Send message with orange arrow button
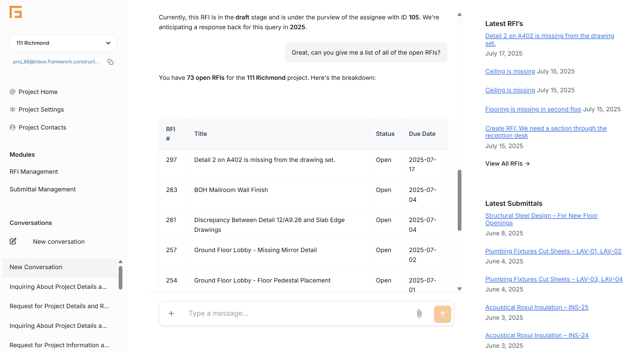This screenshot has width=644, height=351. coord(443,314)
